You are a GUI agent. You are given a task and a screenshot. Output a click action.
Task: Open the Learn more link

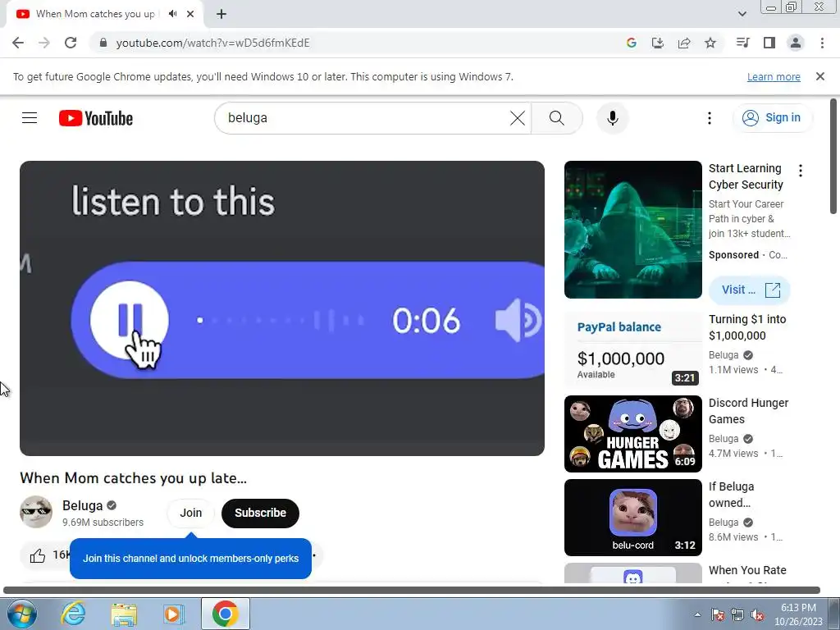tap(774, 76)
